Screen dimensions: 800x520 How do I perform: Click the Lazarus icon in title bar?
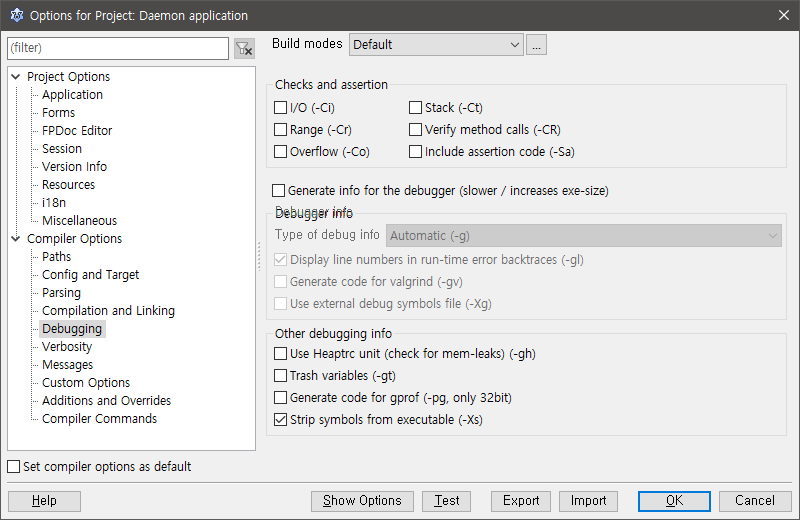tap(16, 15)
